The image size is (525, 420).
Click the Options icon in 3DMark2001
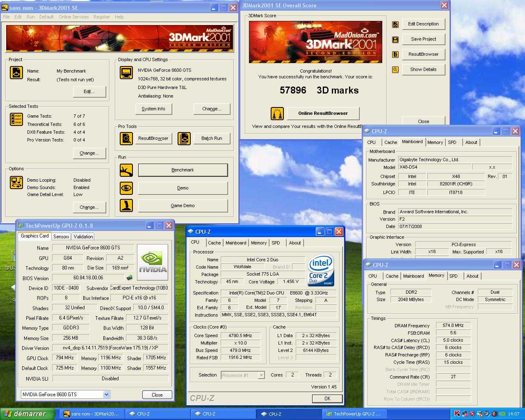click(x=16, y=183)
